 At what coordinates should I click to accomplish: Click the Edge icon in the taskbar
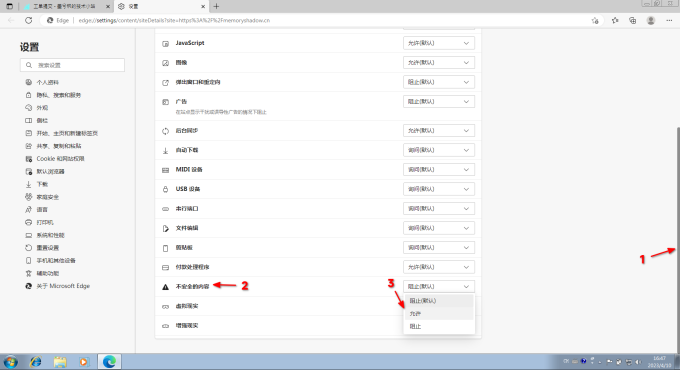pyautogui.click(x=109, y=361)
